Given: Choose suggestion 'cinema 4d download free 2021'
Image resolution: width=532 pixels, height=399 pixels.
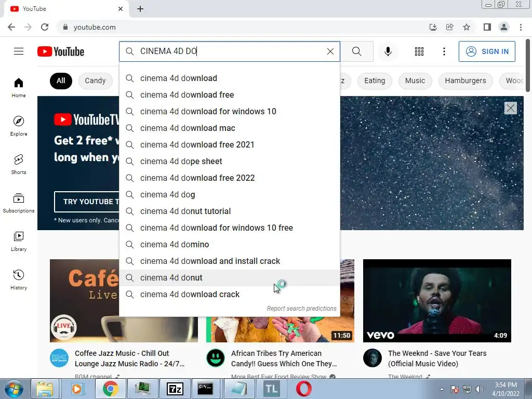Looking at the screenshot, I should click(x=230, y=144).
